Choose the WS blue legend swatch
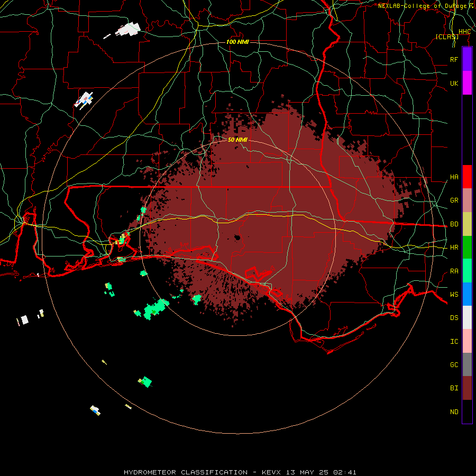The height and width of the screenshot is (476, 476). point(467,294)
